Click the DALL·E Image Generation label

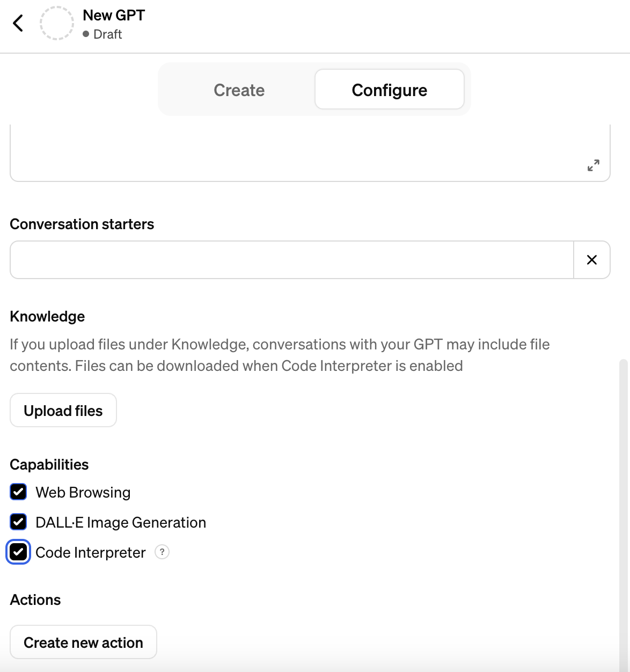coord(121,522)
